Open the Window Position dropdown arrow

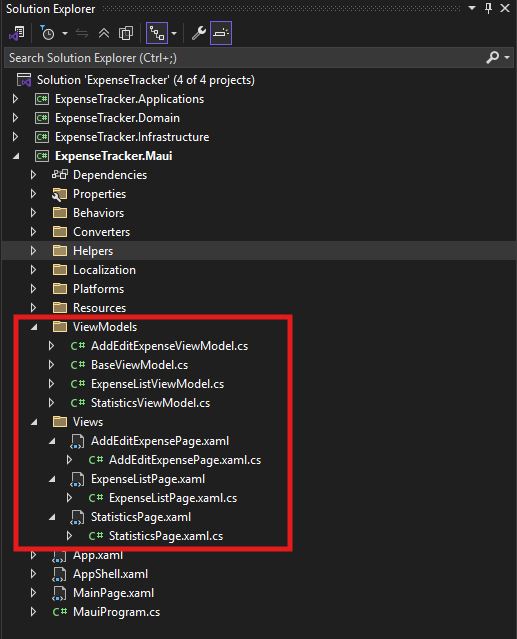(472, 8)
